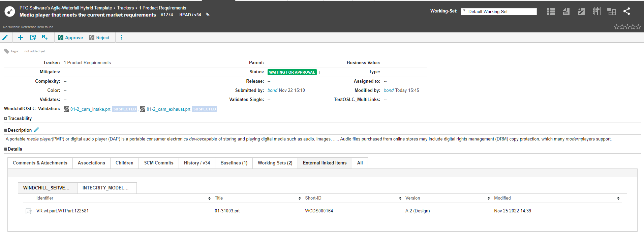The image size is (644, 234).
Task: Click the share icon in the header
Action: (x=626, y=11)
